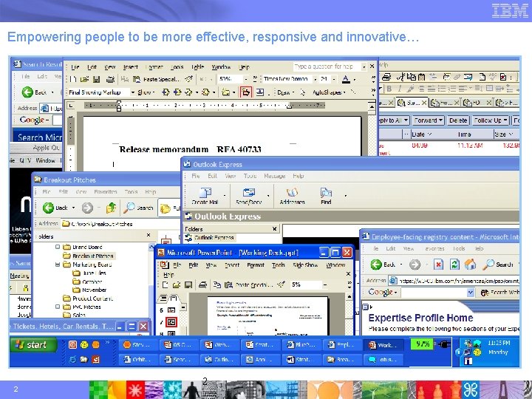The image size is (532, 399).
Task: Click the Cut scissors icon in Notes mail toolbar
Action: coord(400,77)
